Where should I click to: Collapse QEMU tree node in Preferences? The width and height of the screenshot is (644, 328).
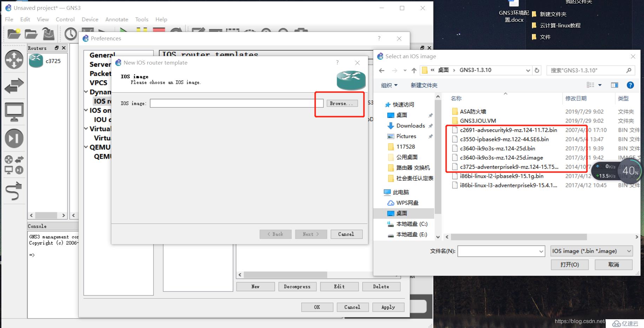(86, 147)
